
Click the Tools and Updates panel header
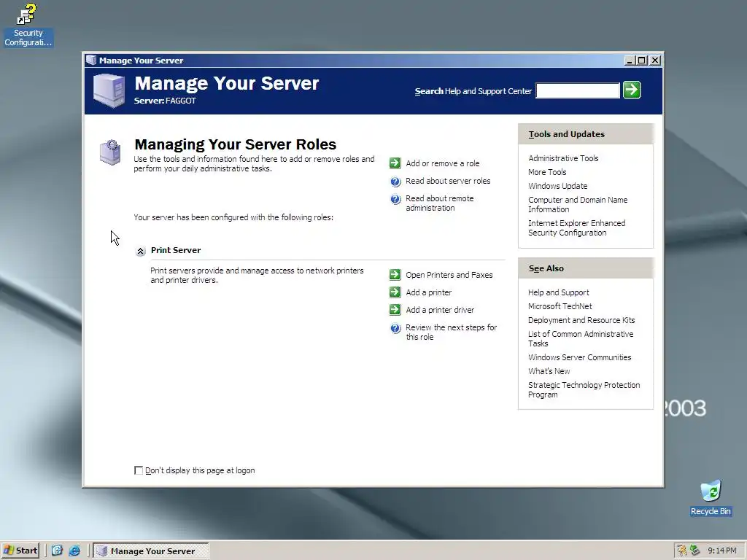tap(586, 134)
